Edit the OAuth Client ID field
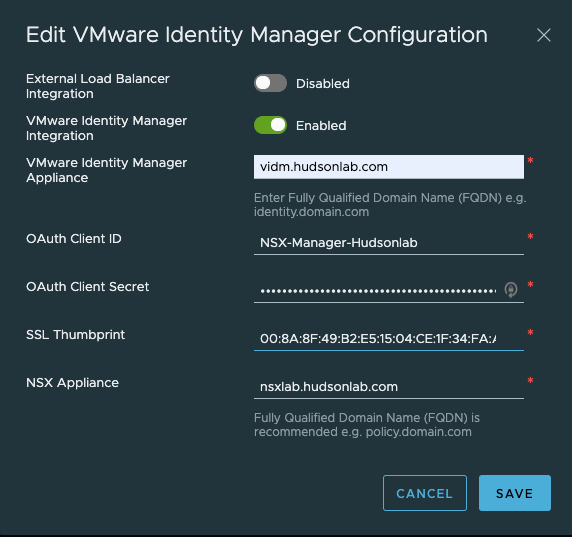 click(x=389, y=243)
